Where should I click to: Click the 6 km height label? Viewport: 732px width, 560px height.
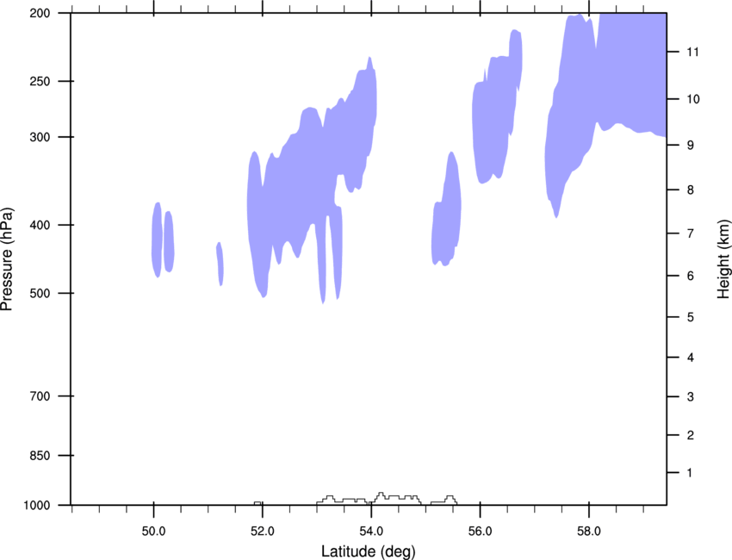click(690, 276)
